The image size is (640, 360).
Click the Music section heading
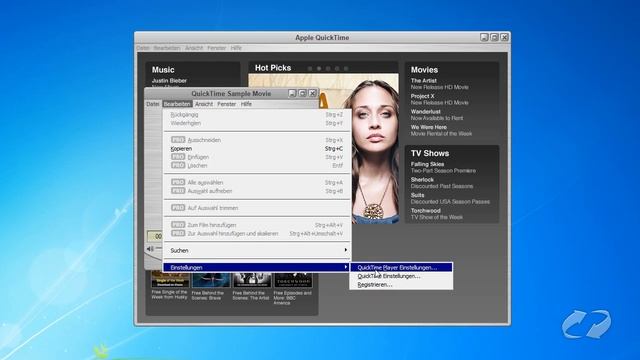pyautogui.click(x=163, y=70)
